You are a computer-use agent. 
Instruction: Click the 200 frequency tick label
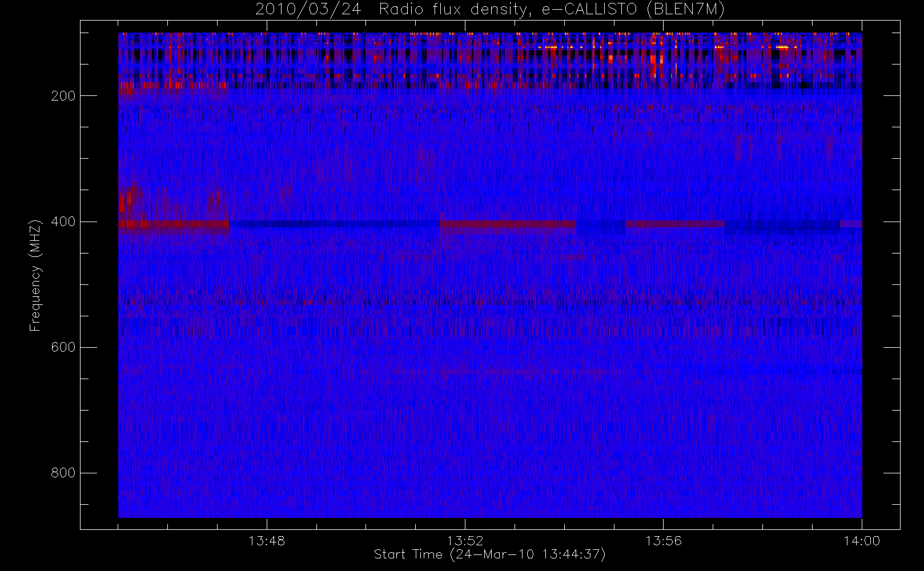click(x=63, y=96)
